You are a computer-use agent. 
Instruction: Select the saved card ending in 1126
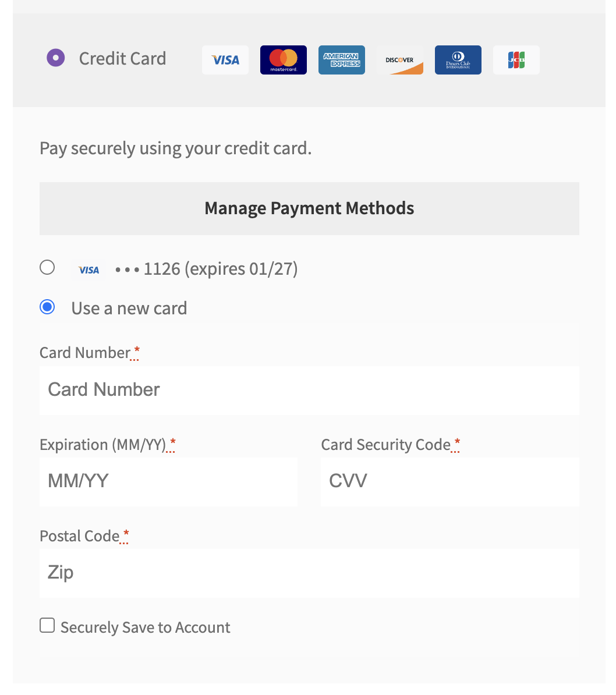click(x=47, y=267)
